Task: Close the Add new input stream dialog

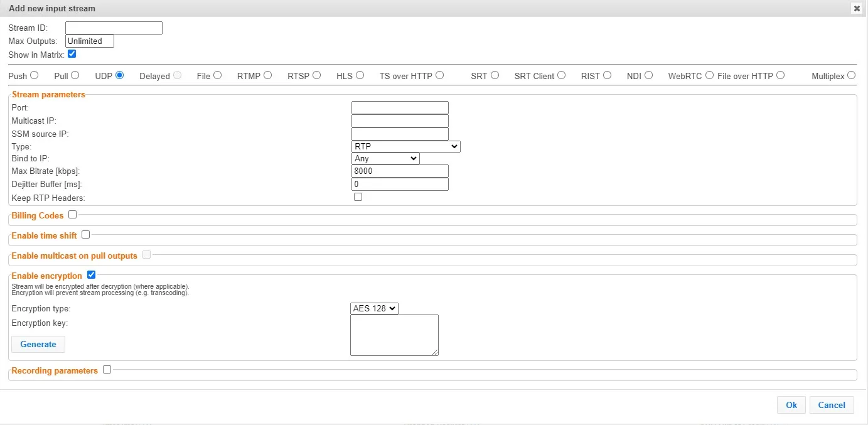Action: coord(856,8)
